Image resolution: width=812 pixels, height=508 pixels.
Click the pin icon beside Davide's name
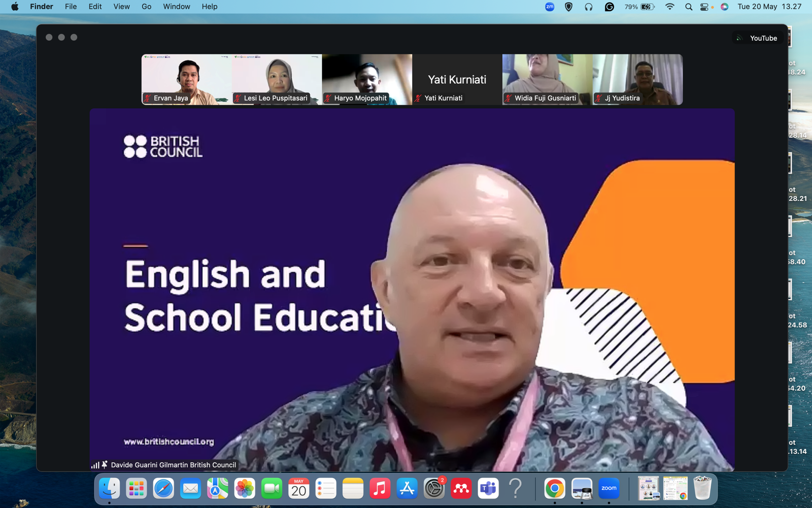pyautogui.click(x=105, y=465)
